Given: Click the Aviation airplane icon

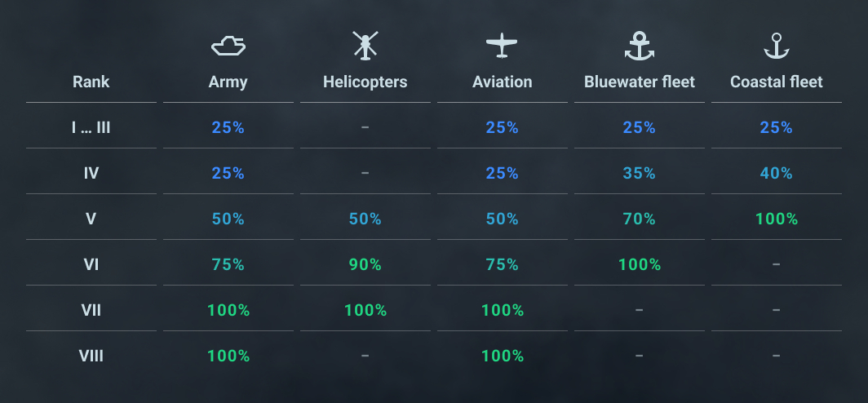Looking at the screenshot, I should coord(502,46).
